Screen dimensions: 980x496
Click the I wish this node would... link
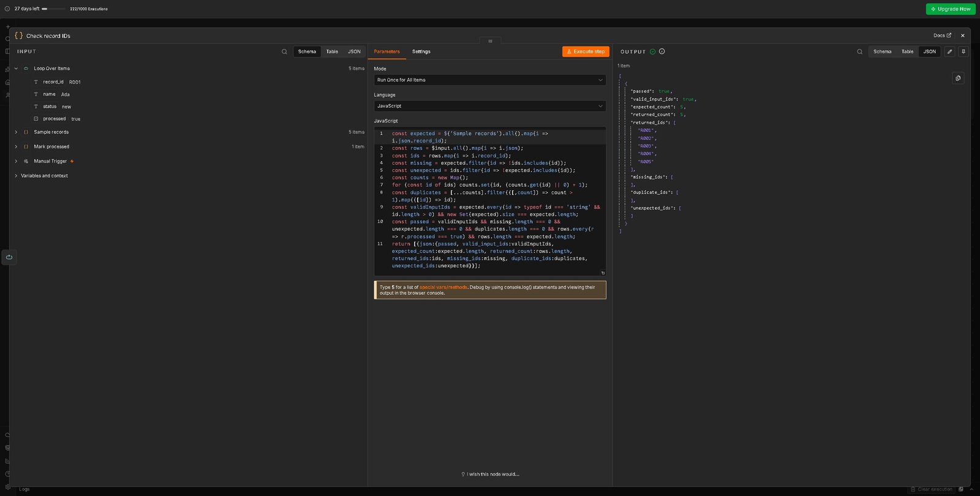pyautogui.click(x=490, y=474)
